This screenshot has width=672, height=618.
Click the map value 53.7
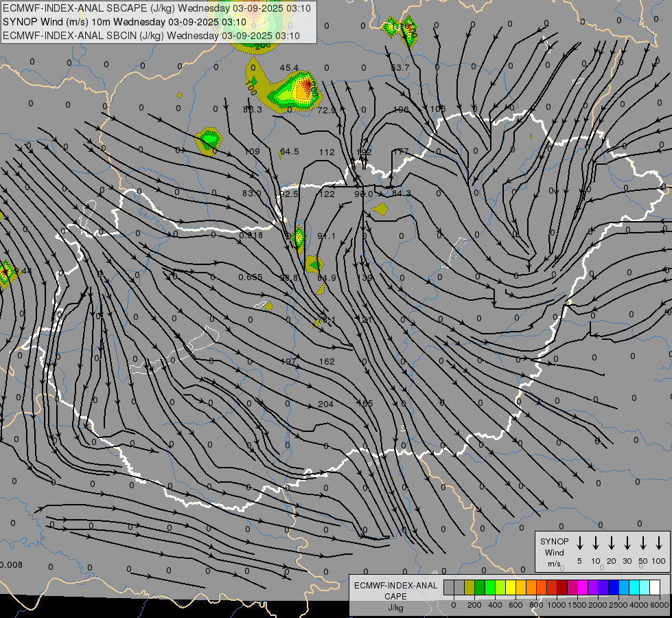(x=400, y=68)
